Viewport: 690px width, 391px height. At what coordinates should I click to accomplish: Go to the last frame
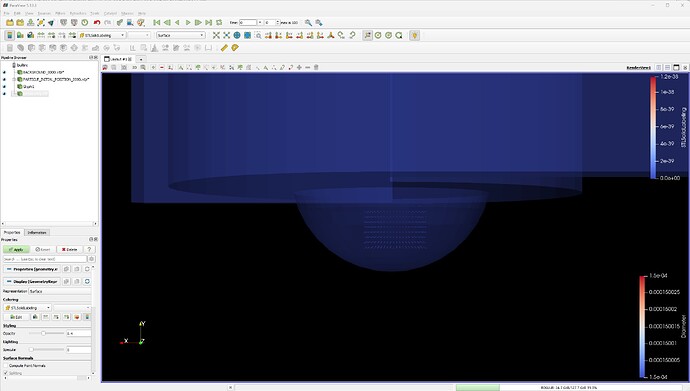coord(209,22)
